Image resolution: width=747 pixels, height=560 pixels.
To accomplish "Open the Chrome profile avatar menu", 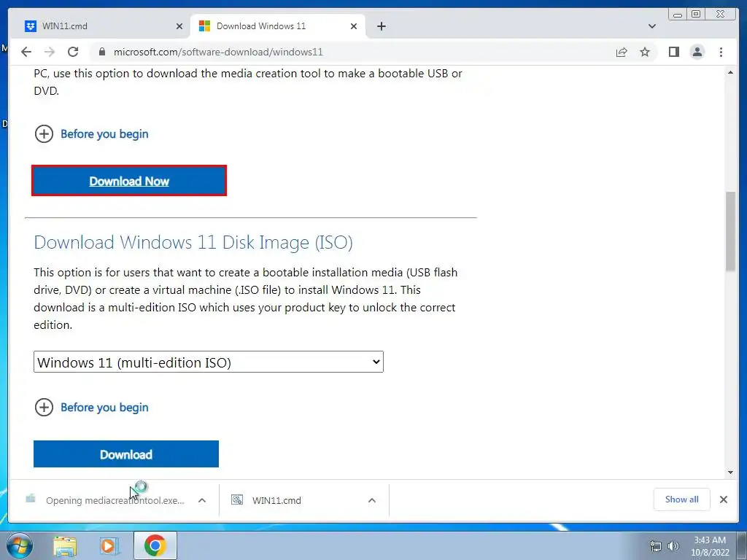I will point(697,52).
